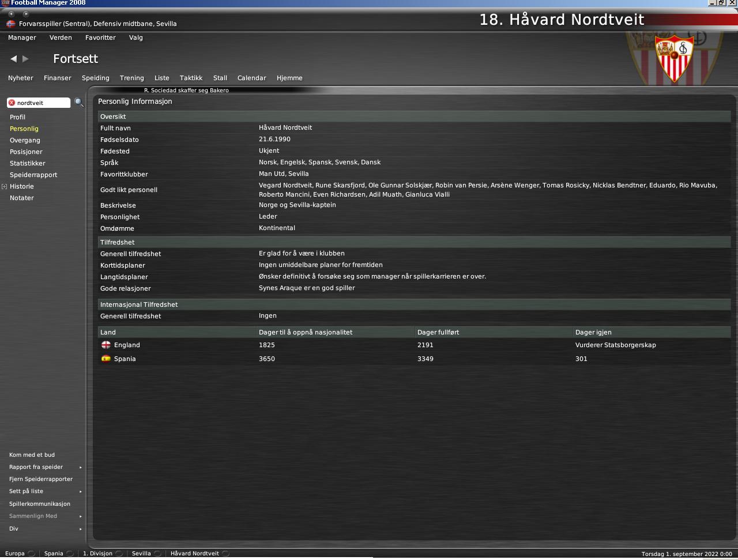Open Håvard Nordtveit breadcrumb selector icon
738x560 pixels.
tap(225, 554)
